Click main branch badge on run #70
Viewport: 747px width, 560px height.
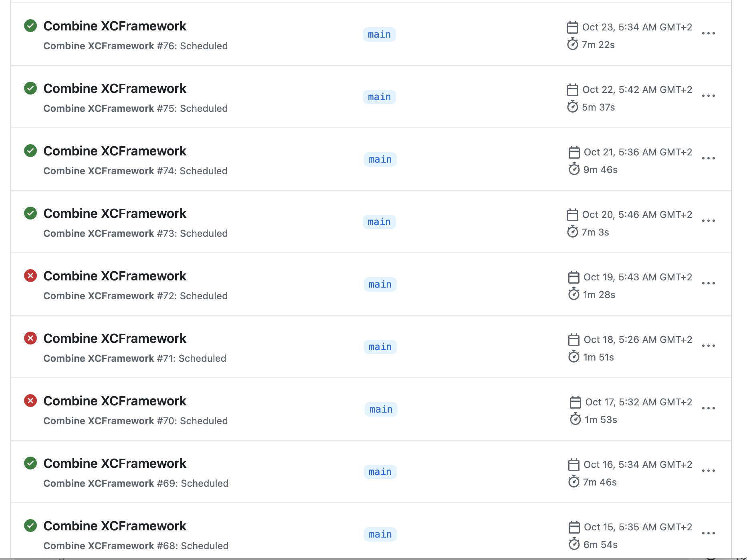coord(381,409)
